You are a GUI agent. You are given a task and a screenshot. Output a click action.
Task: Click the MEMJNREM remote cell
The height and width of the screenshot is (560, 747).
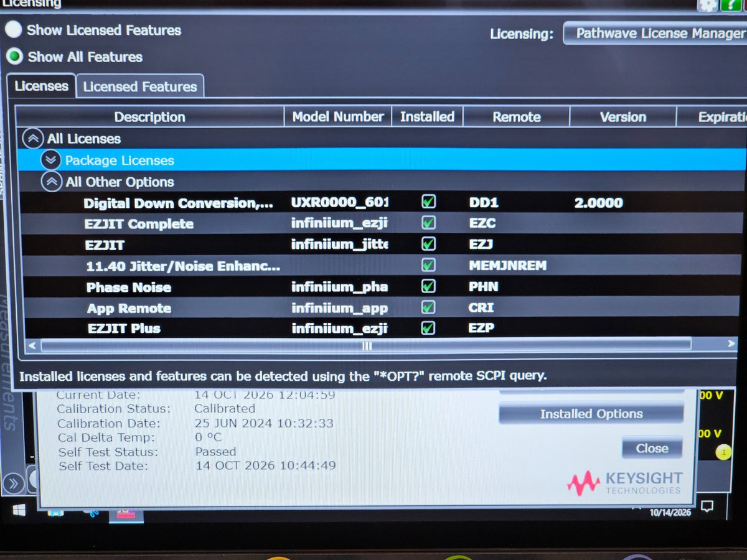(507, 266)
